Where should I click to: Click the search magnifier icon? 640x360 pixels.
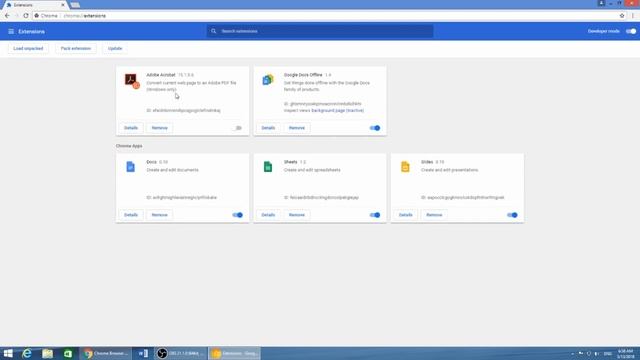[x=213, y=31]
